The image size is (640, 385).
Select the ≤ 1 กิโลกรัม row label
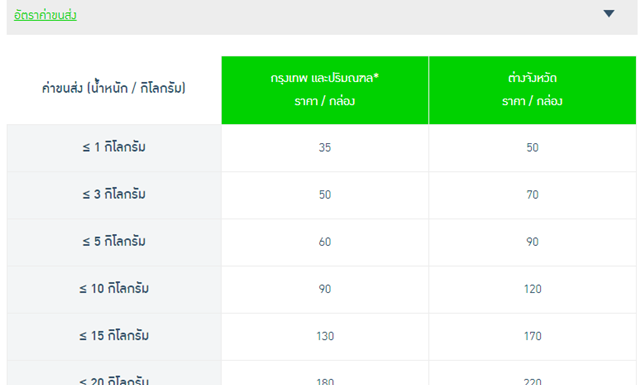114,147
